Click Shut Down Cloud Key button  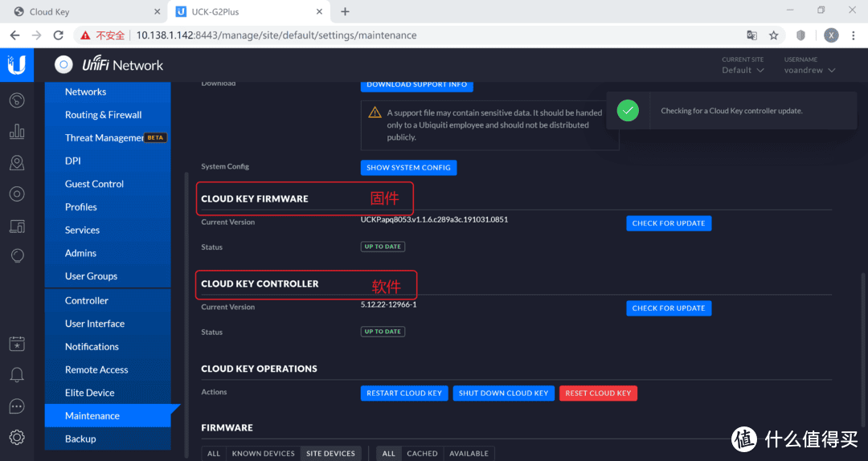pyautogui.click(x=503, y=394)
